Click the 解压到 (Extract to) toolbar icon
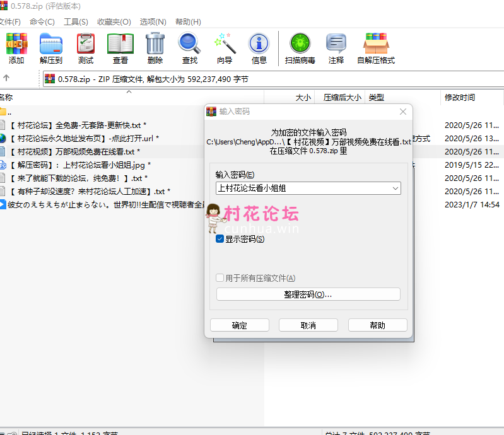This screenshot has height=435, width=504. click(x=51, y=48)
